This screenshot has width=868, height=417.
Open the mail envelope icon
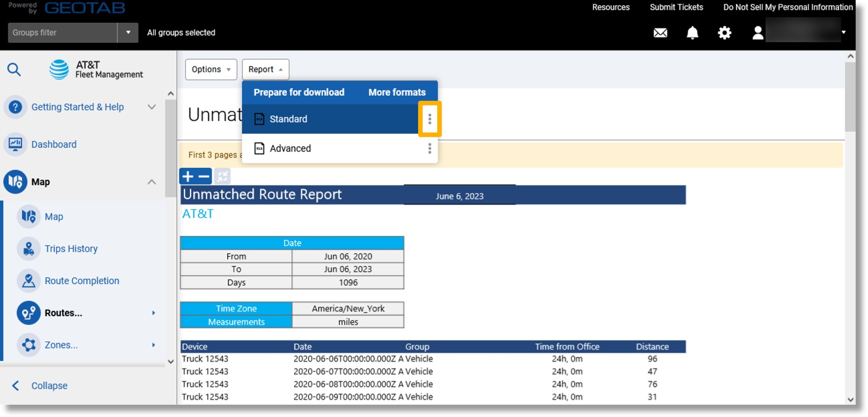(660, 33)
